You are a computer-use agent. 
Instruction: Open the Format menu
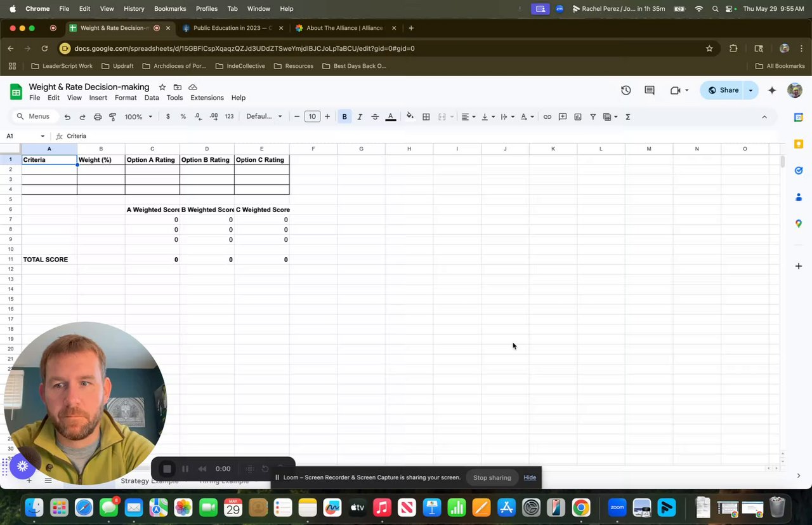(126, 98)
